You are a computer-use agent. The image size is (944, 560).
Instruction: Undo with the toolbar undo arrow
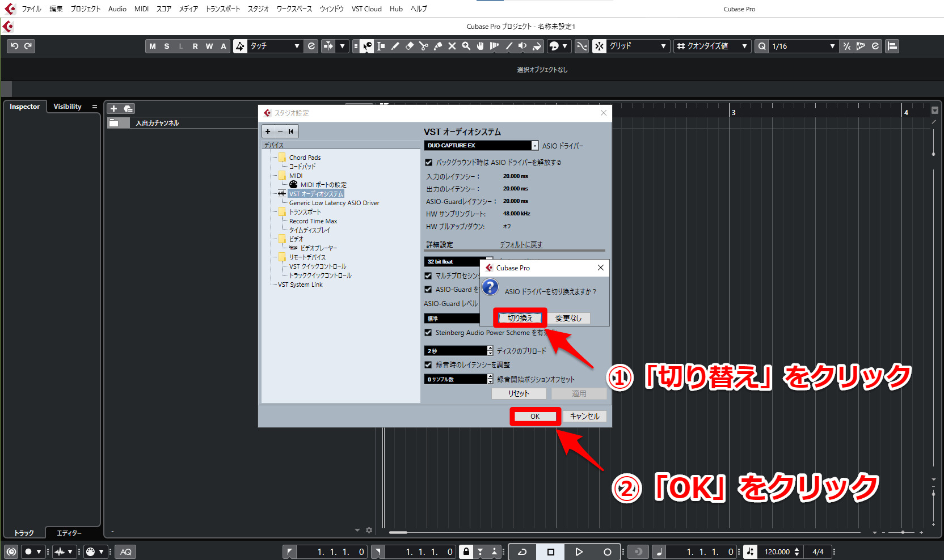15,46
